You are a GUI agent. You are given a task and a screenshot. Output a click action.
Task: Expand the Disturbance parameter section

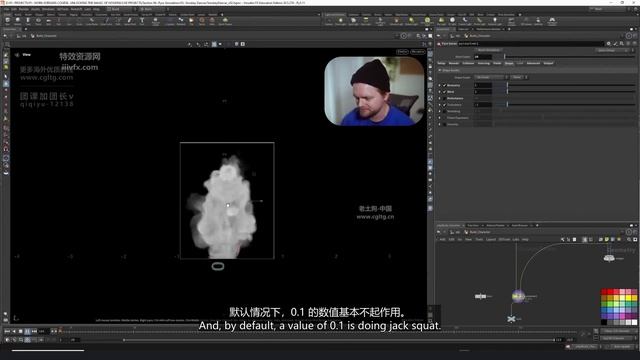(440, 98)
